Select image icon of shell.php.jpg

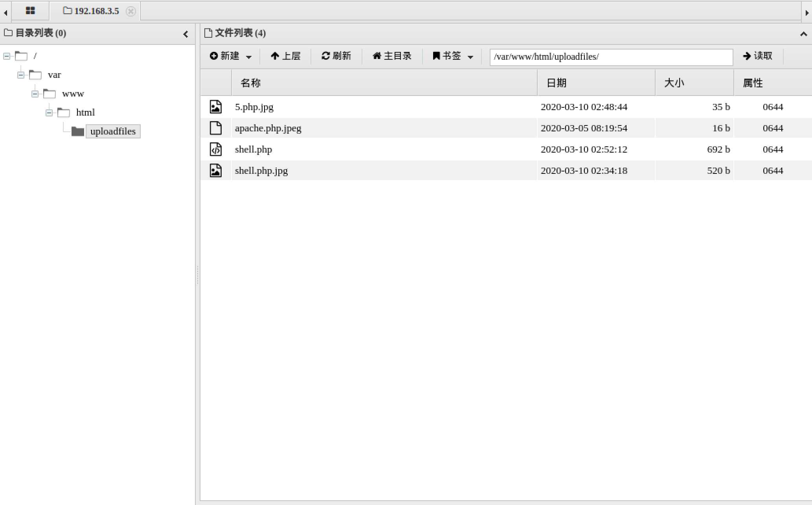(x=216, y=171)
